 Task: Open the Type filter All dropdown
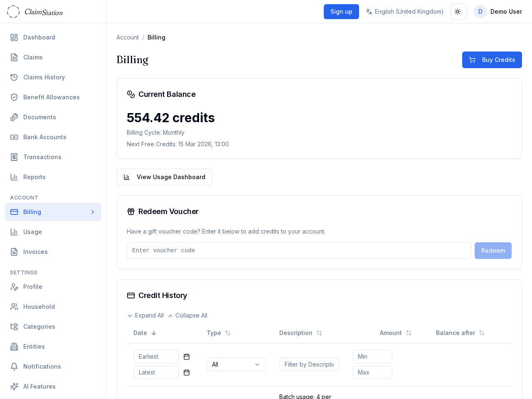coord(236,365)
